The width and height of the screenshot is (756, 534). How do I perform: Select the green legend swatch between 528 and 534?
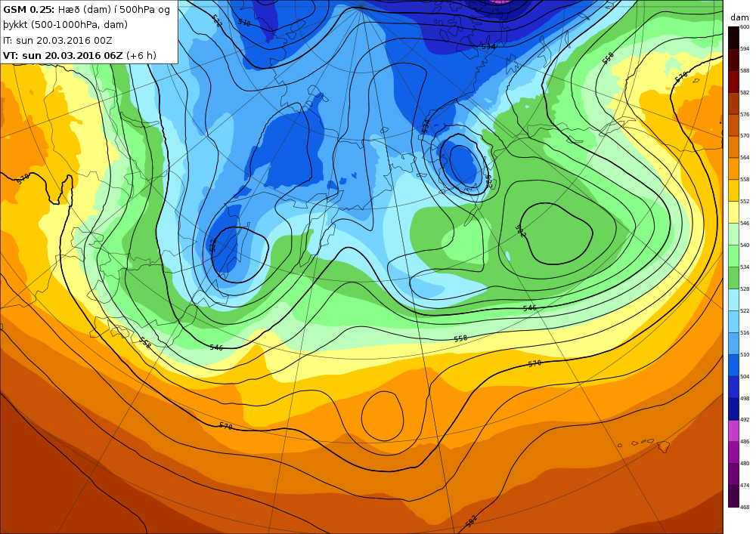click(x=733, y=278)
